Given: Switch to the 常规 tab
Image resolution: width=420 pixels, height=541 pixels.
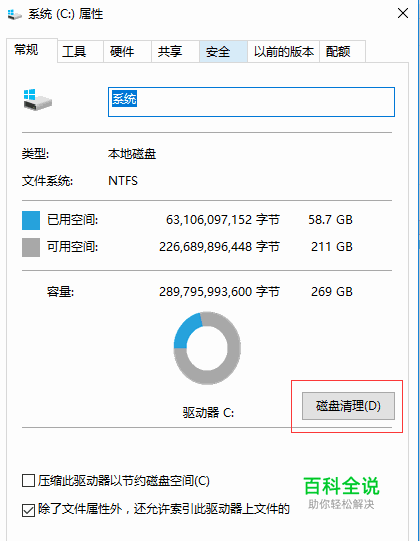Looking at the screenshot, I should tap(32, 50).
